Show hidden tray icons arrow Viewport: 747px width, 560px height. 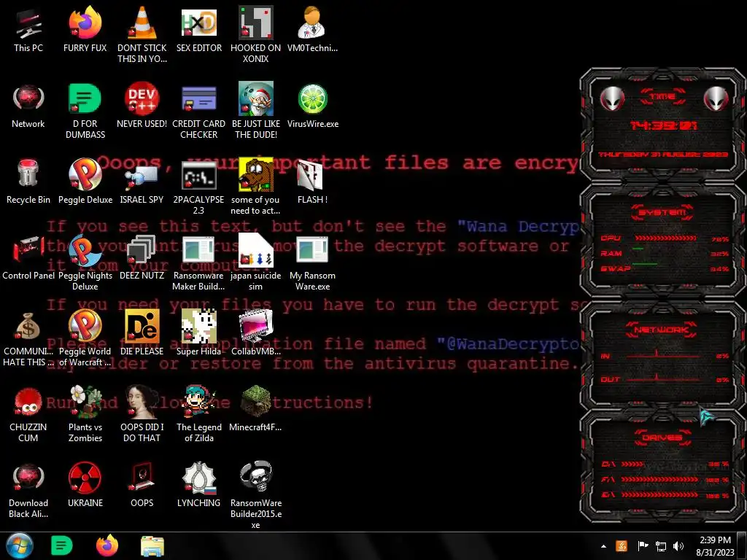tap(603, 546)
